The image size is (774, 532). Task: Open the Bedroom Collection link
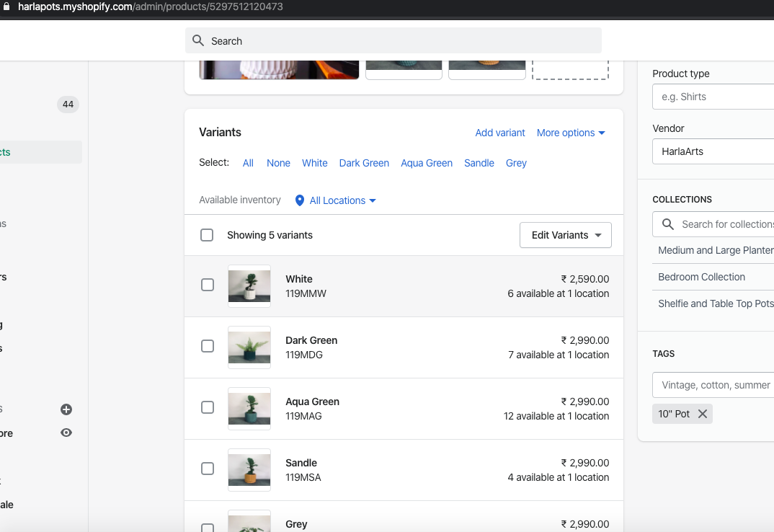click(x=701, y=277)
